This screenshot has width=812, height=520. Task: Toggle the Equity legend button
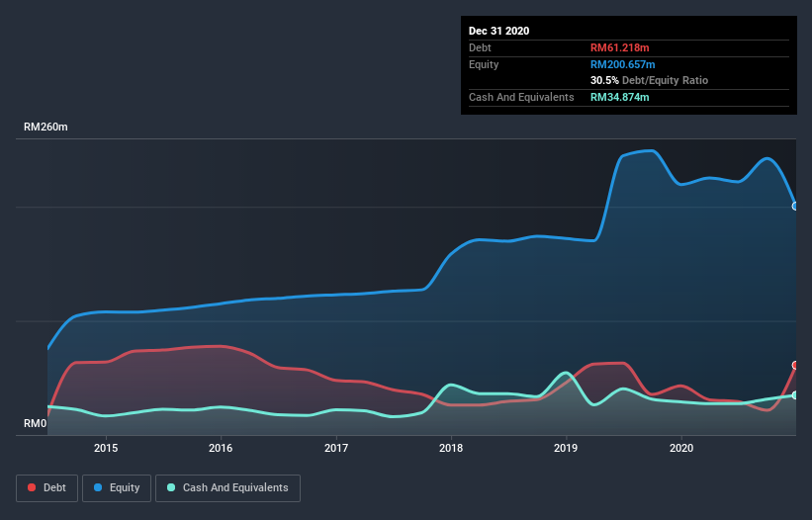[x=117, y=488]
